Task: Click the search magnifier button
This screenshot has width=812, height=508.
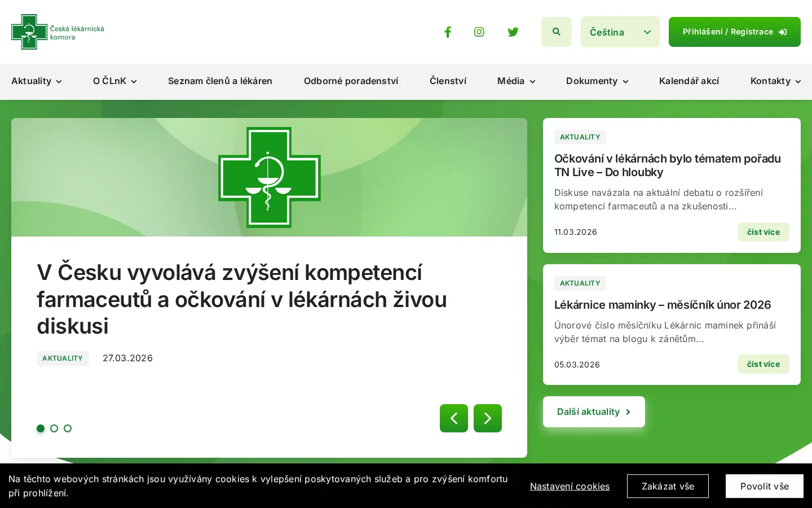Action: [x=557, y=32]
